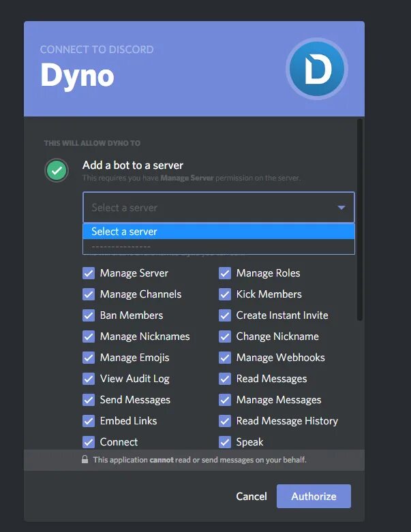
Task: Toggle the Manage Channels checkbox
Action: click(89, 294)
